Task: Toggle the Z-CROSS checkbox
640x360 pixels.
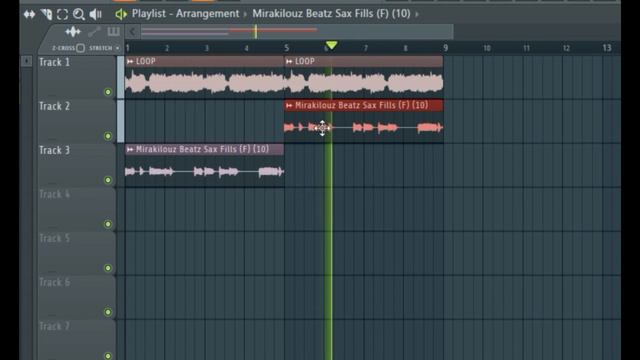Action: click(x=80, y=48)
